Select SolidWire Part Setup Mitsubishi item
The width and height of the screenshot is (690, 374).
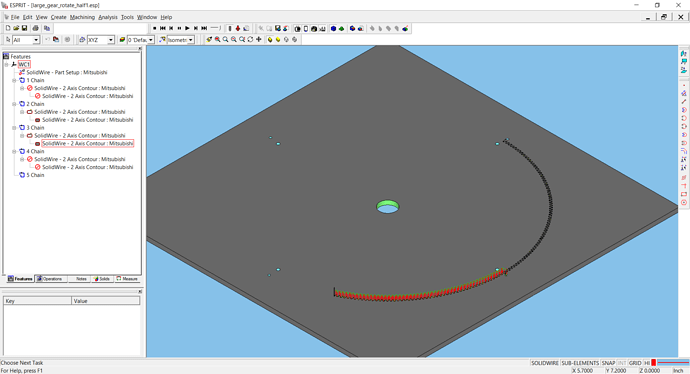coord(66,72)
